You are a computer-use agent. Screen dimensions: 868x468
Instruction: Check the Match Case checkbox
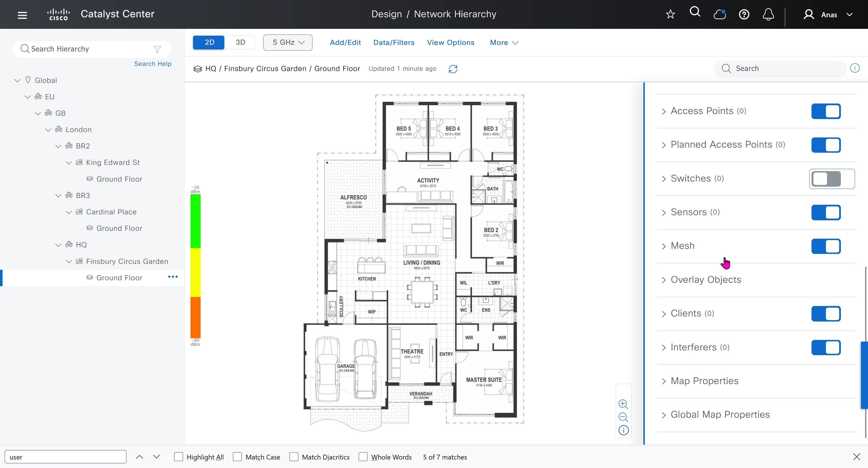237,457
